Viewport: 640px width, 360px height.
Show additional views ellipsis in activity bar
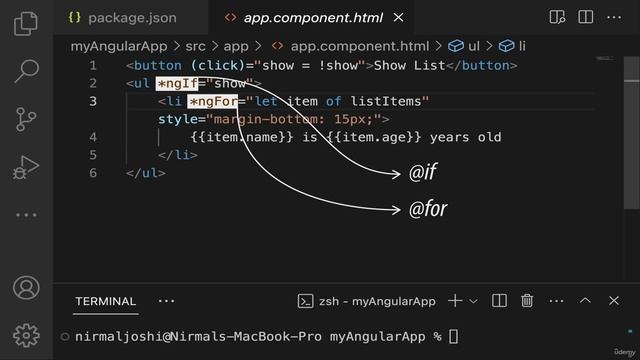(26, 215)
